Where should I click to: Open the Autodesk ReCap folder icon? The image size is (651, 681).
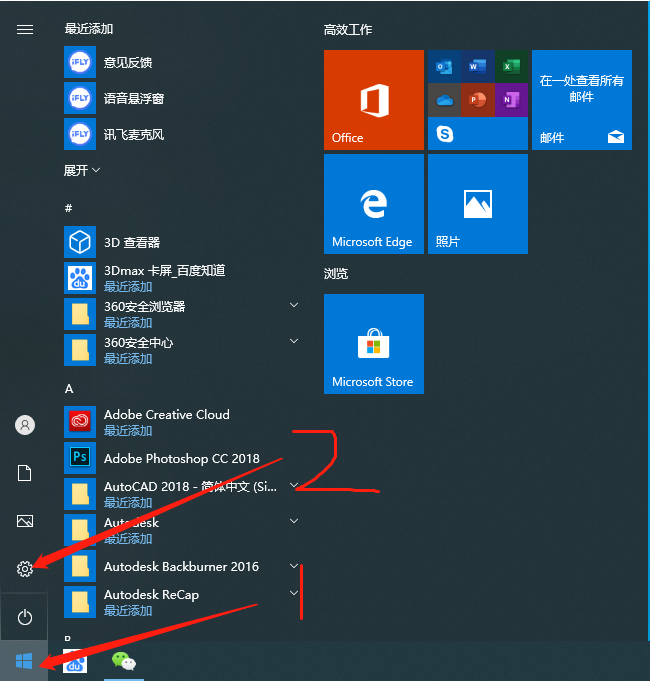click(80, 602)
